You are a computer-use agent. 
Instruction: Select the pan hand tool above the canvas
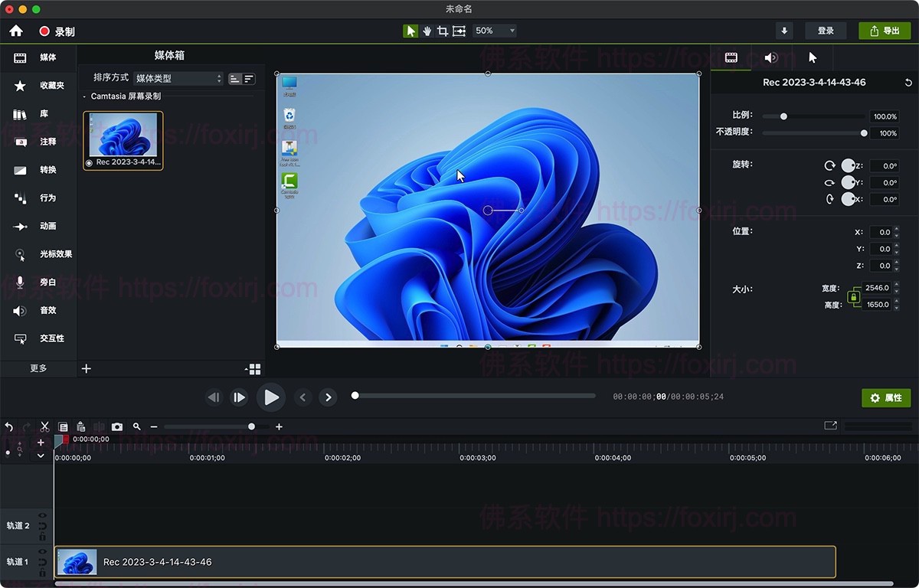pos(427,31)
